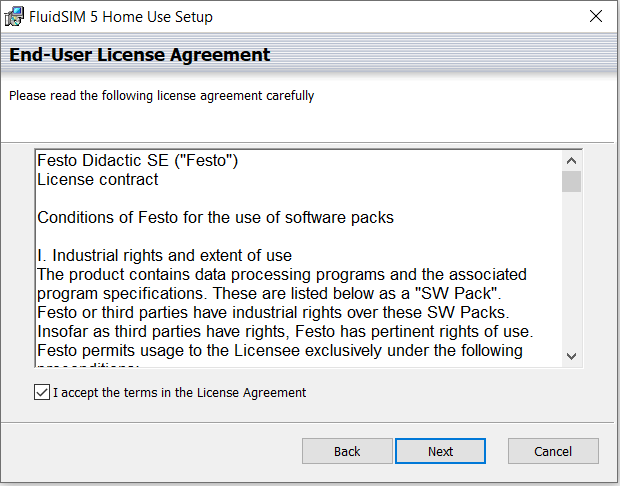
Task: Close the FluidSIM 5 Setup window
Action: click(x=595, y=16)
